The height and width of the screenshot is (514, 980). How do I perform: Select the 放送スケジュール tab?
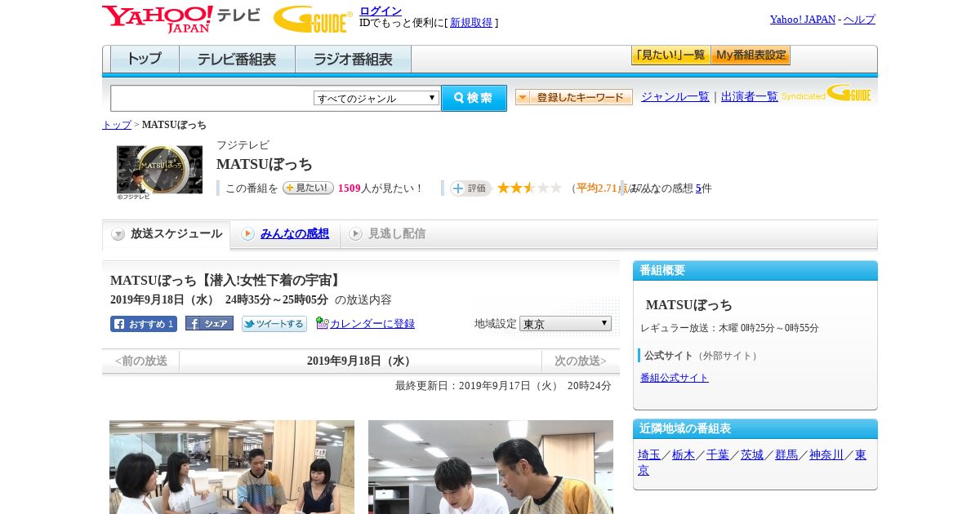pyautogui.click(x=167, y=234)
